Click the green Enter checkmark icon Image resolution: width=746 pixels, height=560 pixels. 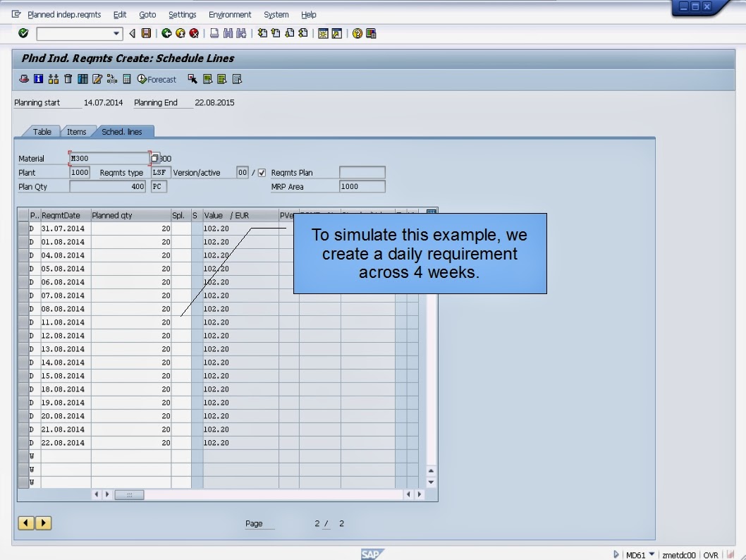point(22,33)
